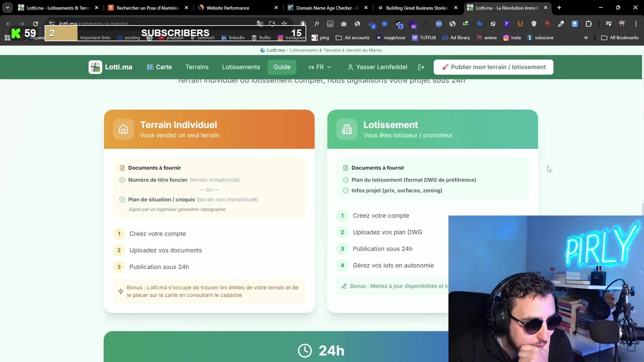644x362 pixels.
Task: Open the Ad accounts bookmark folder
Action: pos(352,38)
